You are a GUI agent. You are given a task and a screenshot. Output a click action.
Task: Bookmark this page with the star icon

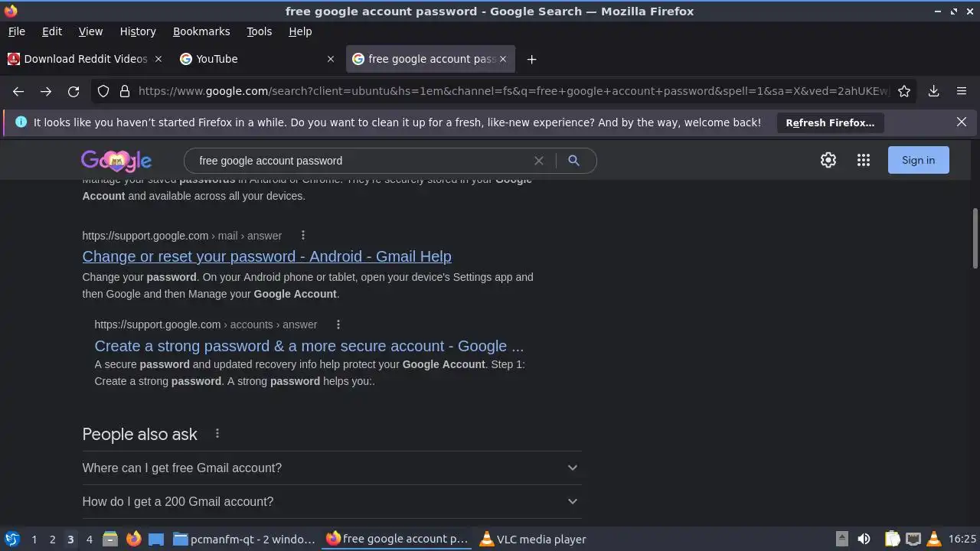coord(904,91)
